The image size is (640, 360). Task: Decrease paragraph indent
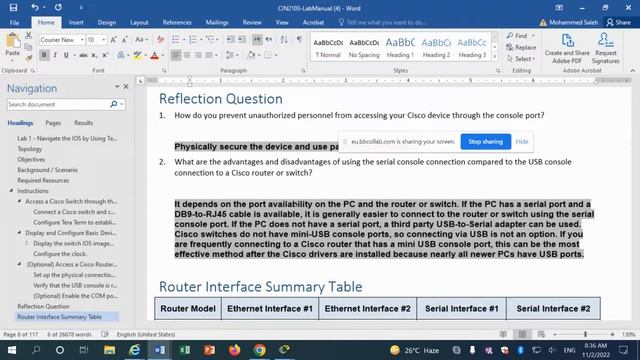pyautogui.click(x=231, y=40)
